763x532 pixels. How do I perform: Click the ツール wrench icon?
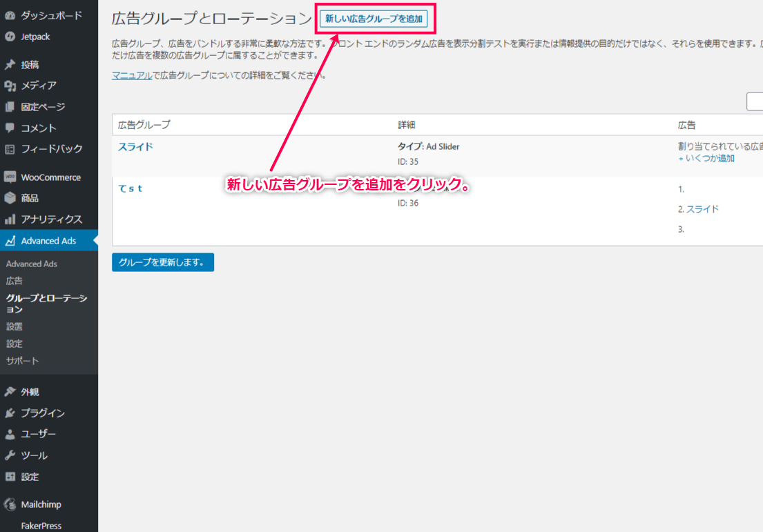point(10,455)
